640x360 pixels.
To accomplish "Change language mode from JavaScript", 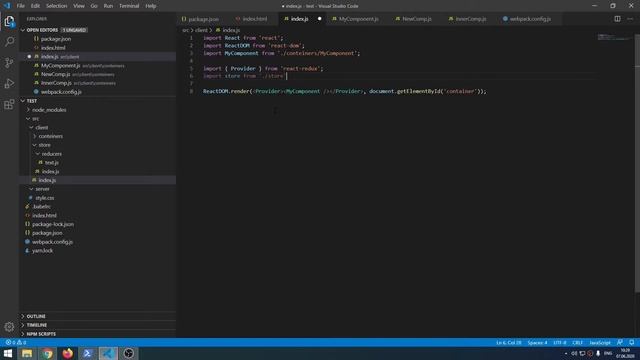I will [600, 342].
